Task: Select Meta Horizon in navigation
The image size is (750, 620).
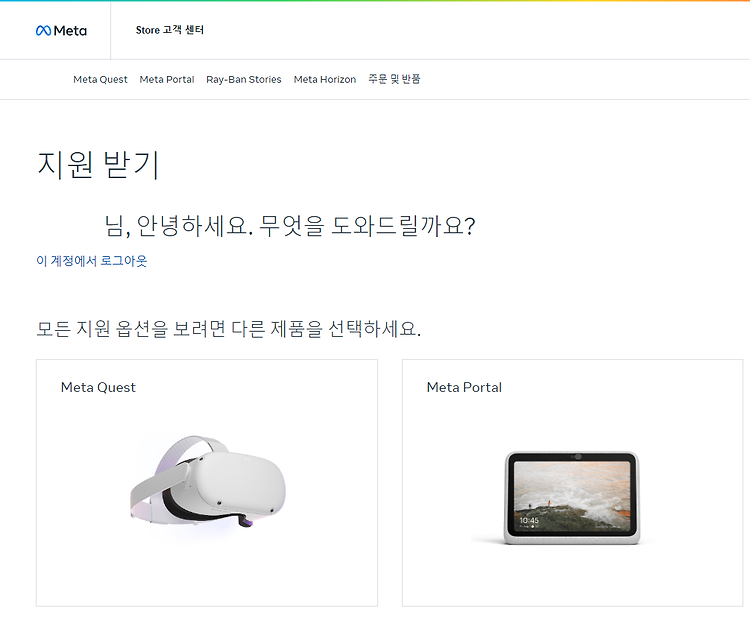Action: (x=325, y=79)
